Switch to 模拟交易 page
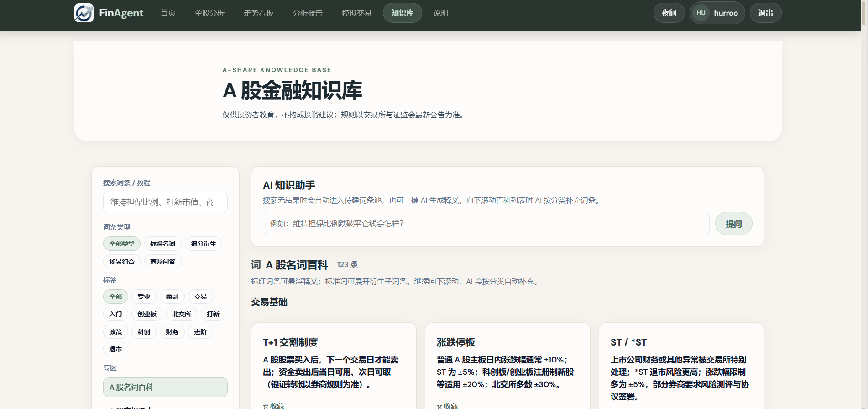868x409 pixels. click(x=356, y=13)
